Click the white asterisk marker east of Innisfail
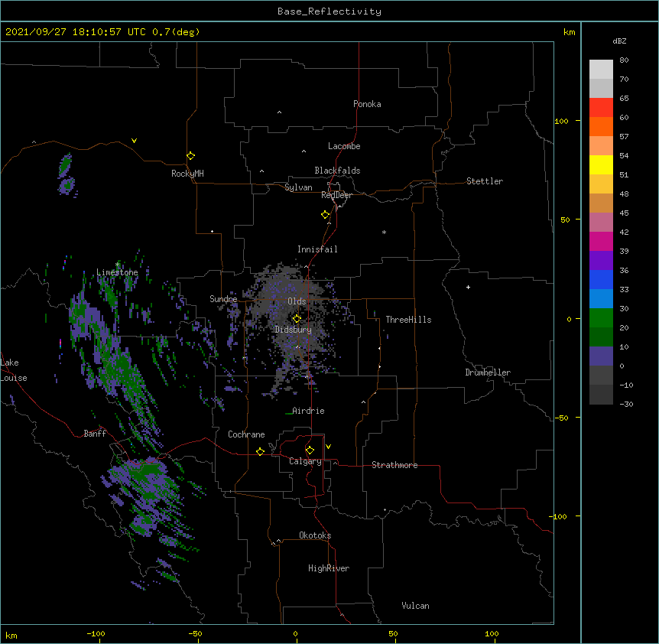The image size is (659, 644). [x=384, y=232]
